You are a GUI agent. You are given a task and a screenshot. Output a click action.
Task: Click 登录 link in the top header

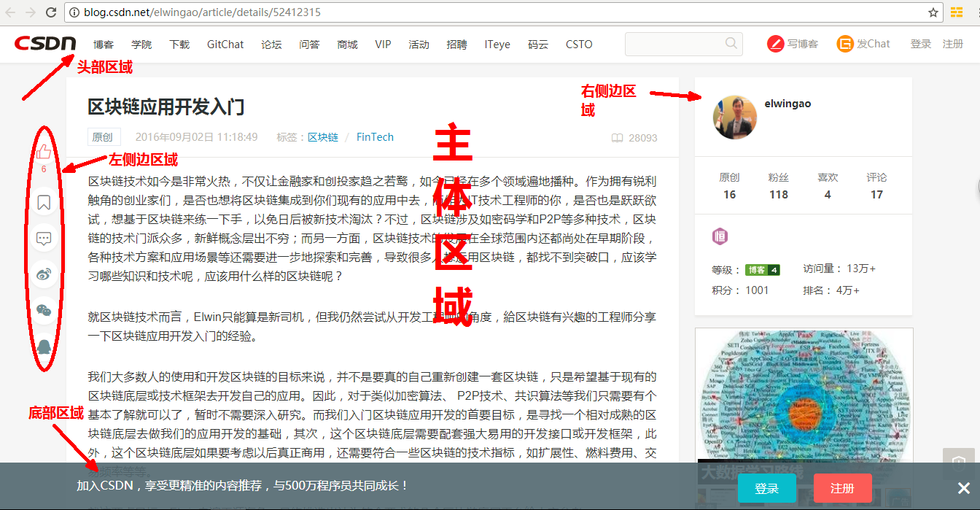pos(921,44)
